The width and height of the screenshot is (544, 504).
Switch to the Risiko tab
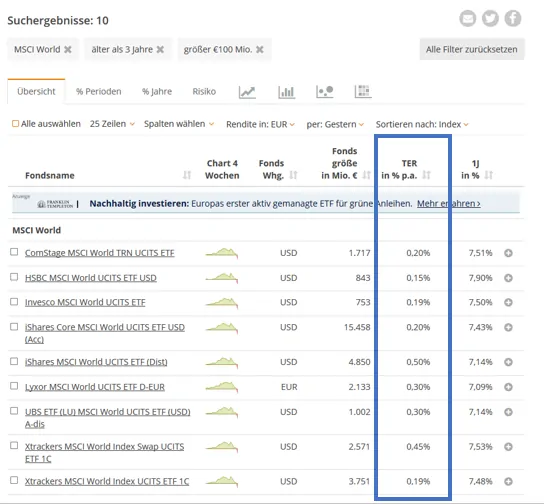click(204, 92)
